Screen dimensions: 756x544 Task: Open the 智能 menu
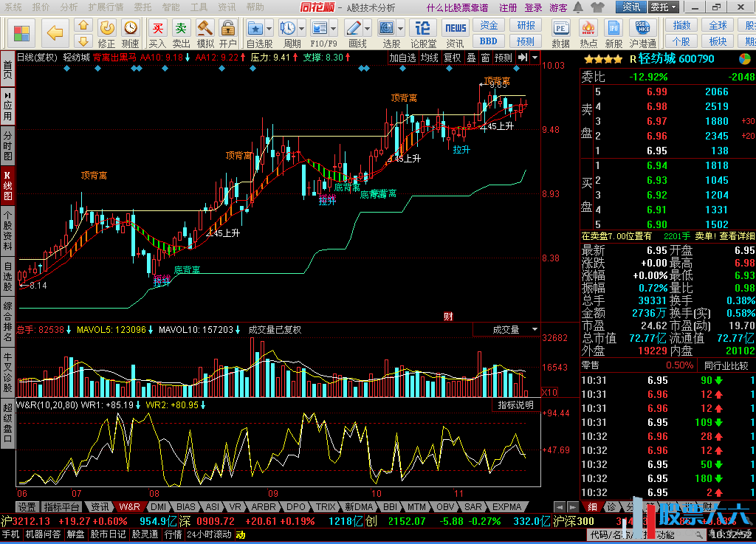pyautogui.click(x=171, y=7)
